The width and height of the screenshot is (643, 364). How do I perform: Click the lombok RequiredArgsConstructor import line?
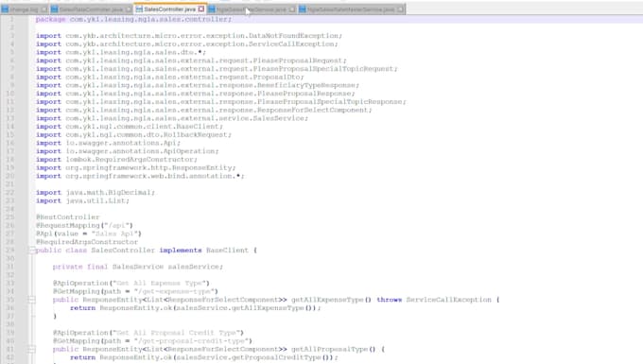[116, 159]
